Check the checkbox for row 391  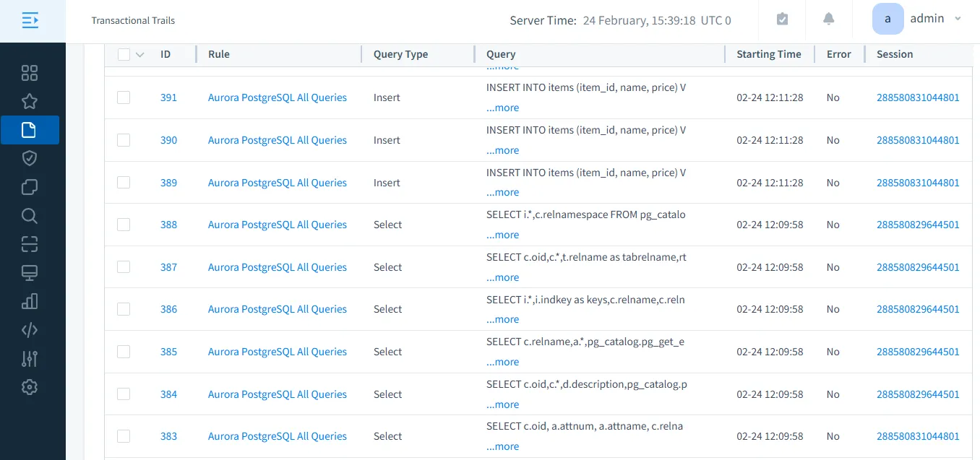click(x=124, y=97)
